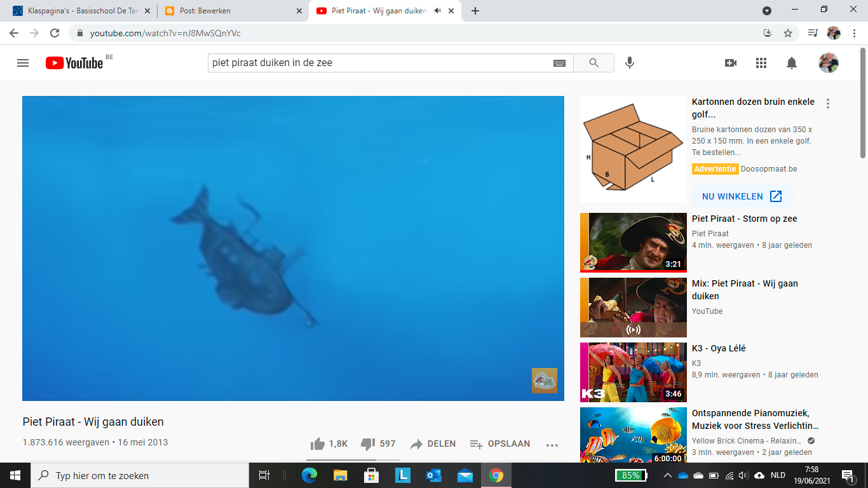This screenshot has width=868, height=488.
Task: Click the address bar URL
Action: click(x=165, y=33)
